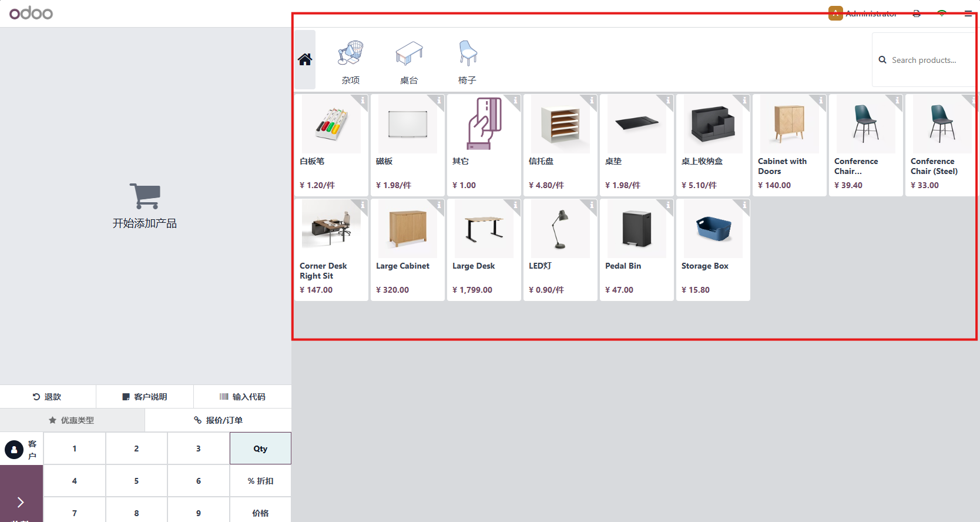Show product info for 桌垫
This screenshot has height=522, width=980.
668,101
